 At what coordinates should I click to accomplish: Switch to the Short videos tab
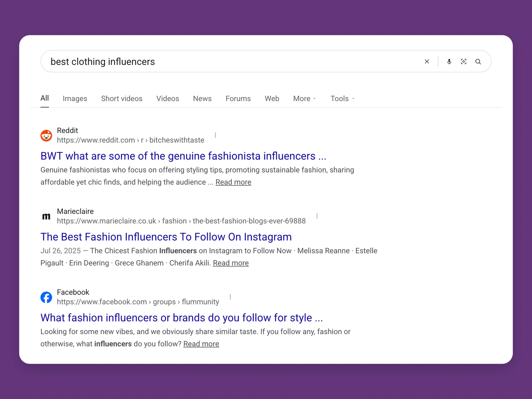(x=122, y=98)
